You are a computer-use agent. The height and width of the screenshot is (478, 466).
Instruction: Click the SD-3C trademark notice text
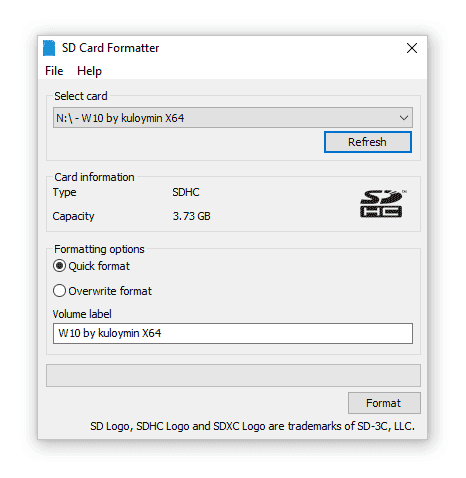[252, 426]
